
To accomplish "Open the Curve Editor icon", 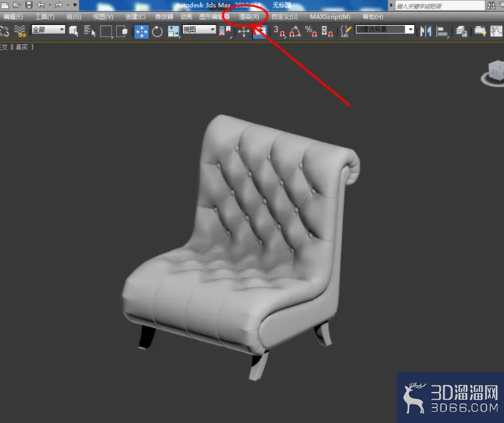I will tap(497, 31).
